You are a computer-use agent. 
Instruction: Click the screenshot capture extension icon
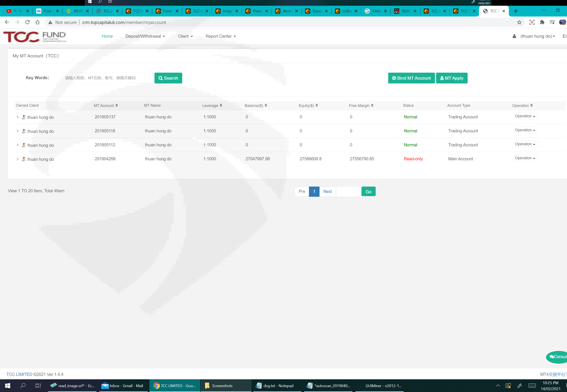[532, 22]
